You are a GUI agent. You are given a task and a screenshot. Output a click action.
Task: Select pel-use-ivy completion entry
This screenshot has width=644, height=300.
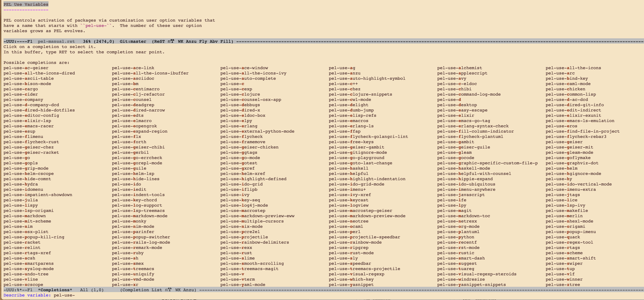pyautogui.click(x=235, y=194)
